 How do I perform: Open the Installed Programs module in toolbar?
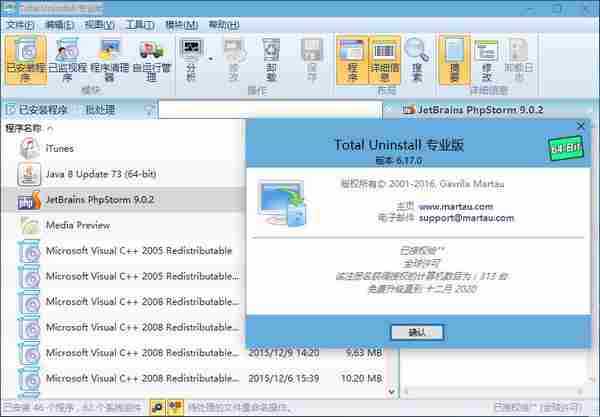point(26,60)
